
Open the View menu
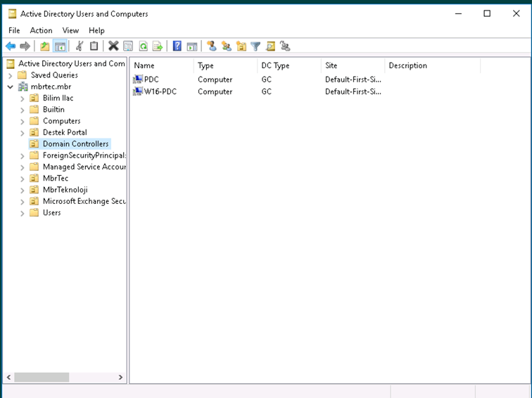pos(70,30)
